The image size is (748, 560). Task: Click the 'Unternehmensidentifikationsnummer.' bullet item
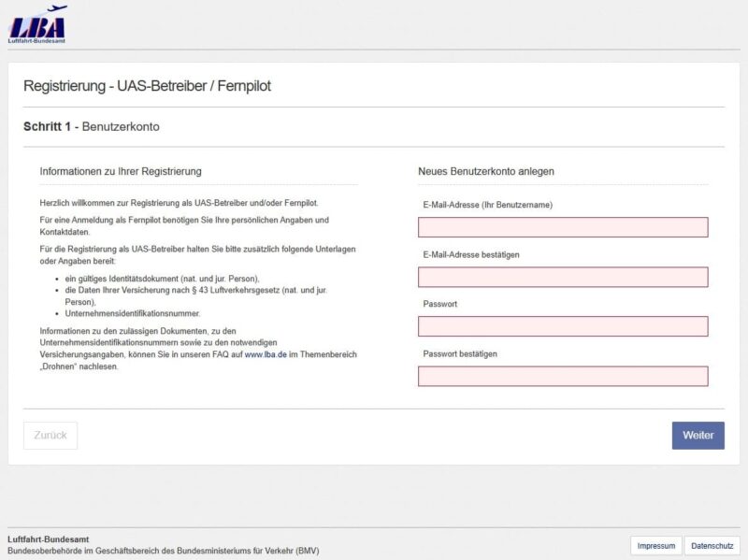[x=133, y=313]
